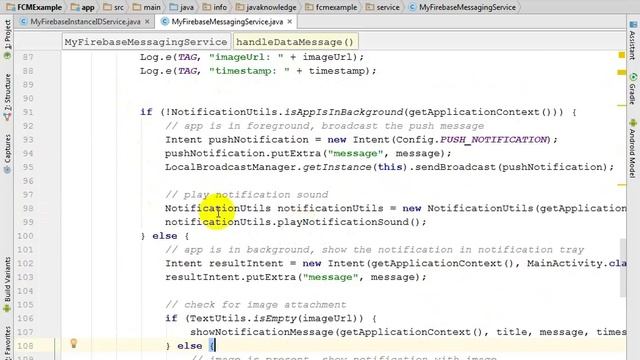Close MyFirebaseMessagingService.java tab
This screenshot has width=640, height=360.
pyautogui.click(x=290, y=22)
